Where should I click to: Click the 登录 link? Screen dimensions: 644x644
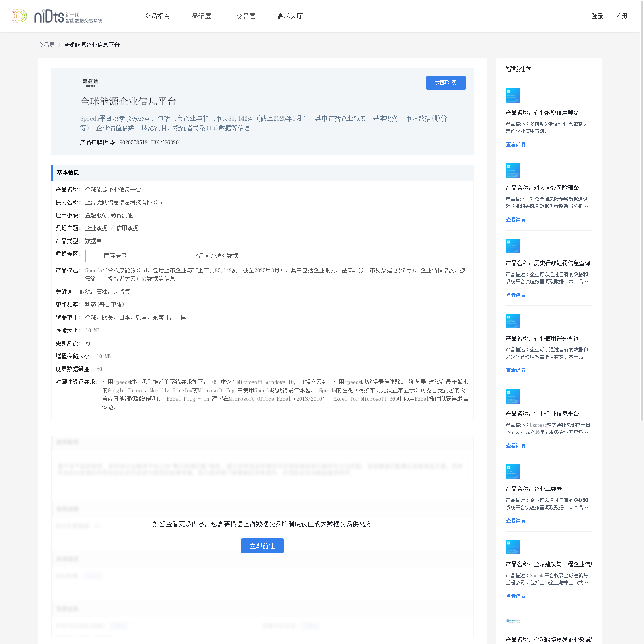click(x=598, y=16)
